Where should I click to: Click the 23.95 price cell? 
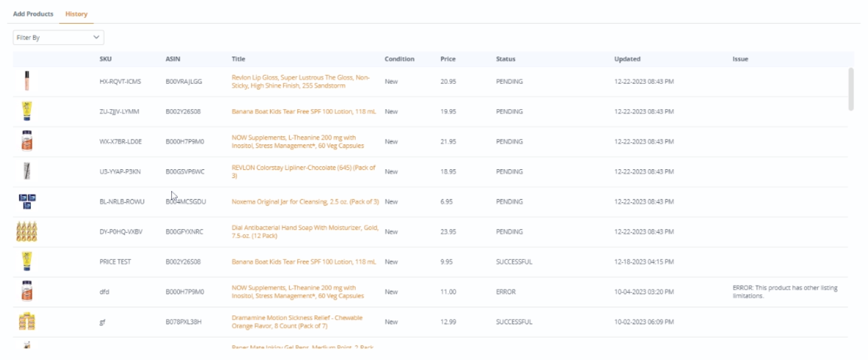(x=448, y=232)
